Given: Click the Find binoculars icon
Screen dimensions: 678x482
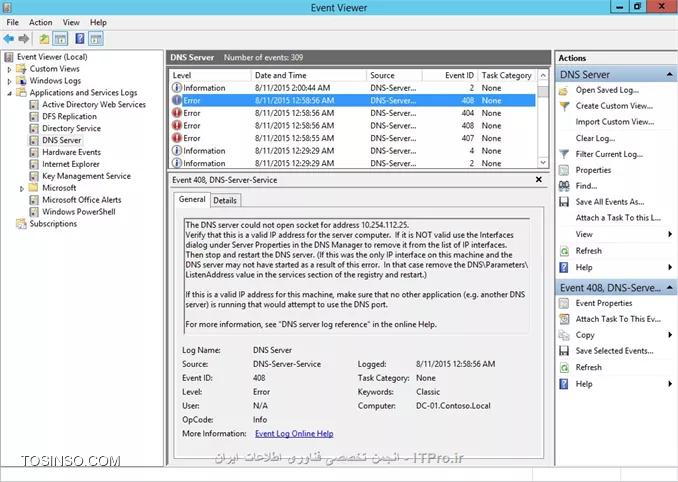Looking at the screenshot, I should coord(563,186).
